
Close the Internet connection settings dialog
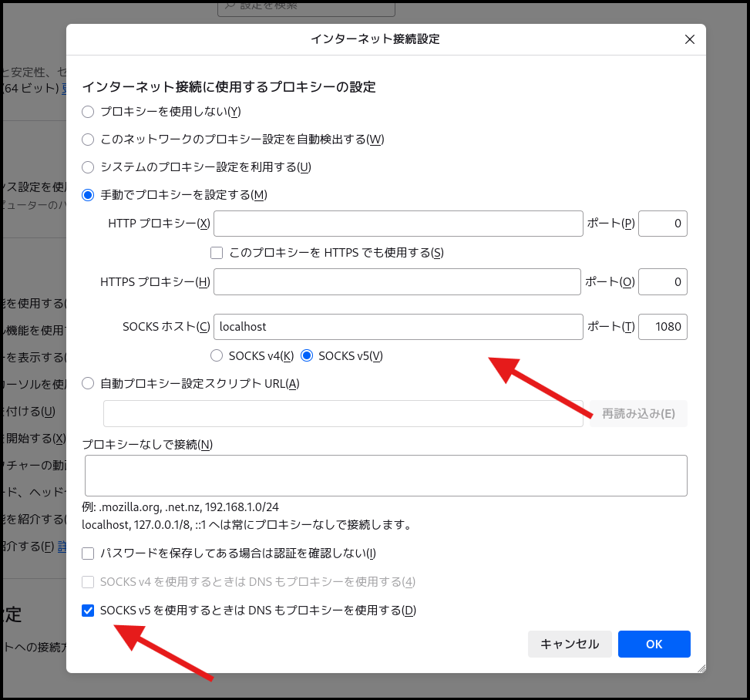coord(690,39)
